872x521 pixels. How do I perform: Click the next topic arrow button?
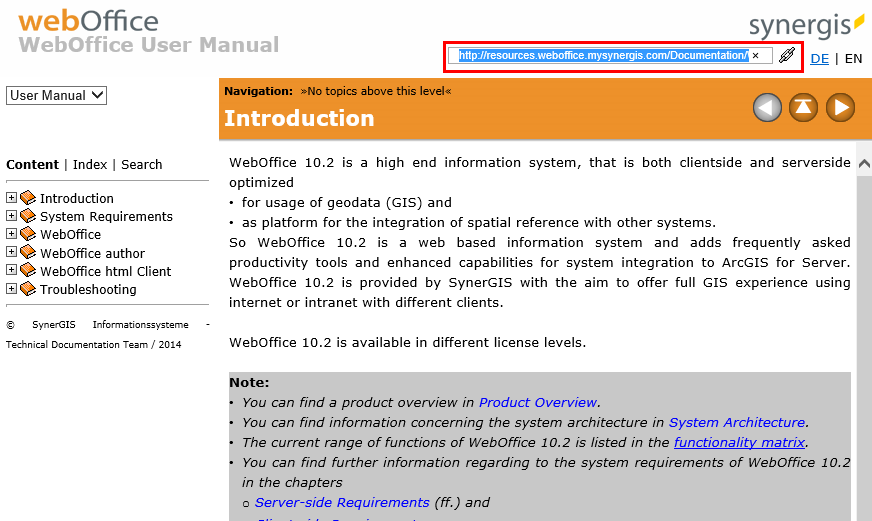click(x=840, y=107)
